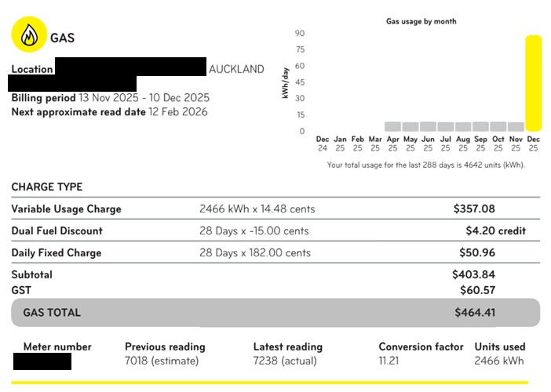Click the Latest reading value 7238 (actual)
The image size is (551, 392).
click(x=284, y=361)
